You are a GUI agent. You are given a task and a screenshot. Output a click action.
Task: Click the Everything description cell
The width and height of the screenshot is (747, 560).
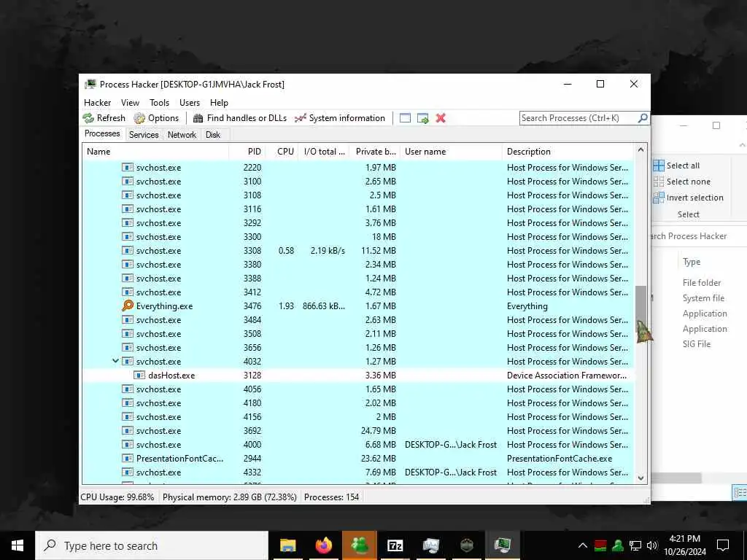click(x=527, y=306)
